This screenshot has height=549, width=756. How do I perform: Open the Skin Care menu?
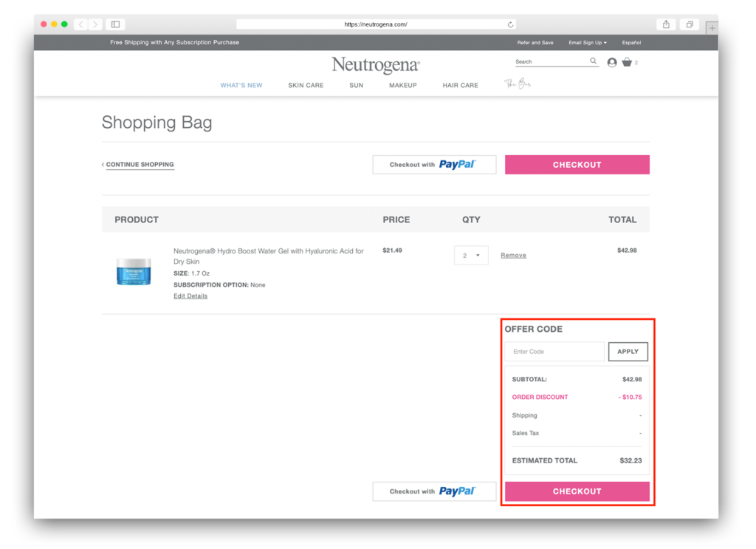click(306, 86)
